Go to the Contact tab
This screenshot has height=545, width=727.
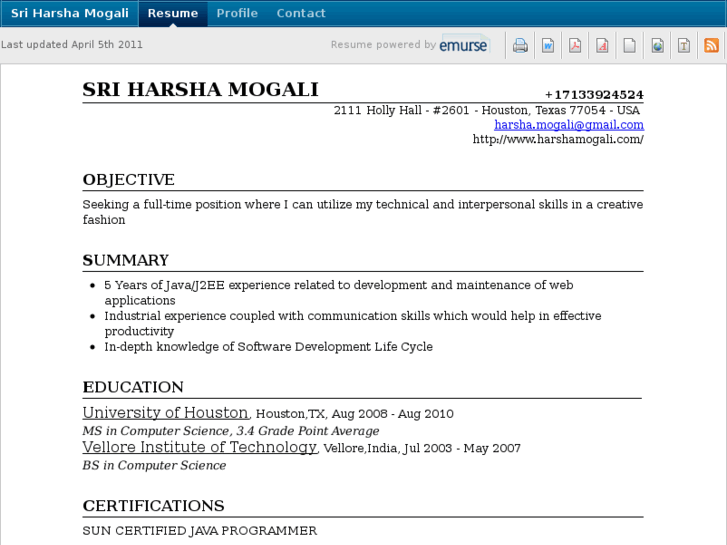tap(301, 13)
